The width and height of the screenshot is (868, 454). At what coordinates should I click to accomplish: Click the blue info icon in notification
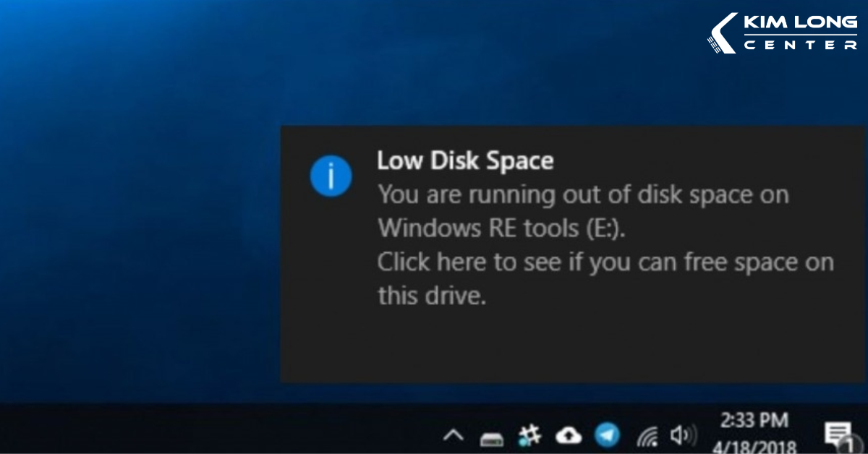pos(331,176)
